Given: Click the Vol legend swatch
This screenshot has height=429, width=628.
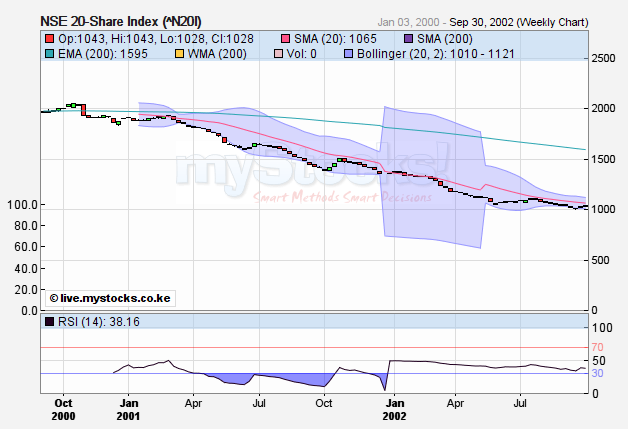Looking at the screenshot, I should pyautogui.click(x=287, y=53).
